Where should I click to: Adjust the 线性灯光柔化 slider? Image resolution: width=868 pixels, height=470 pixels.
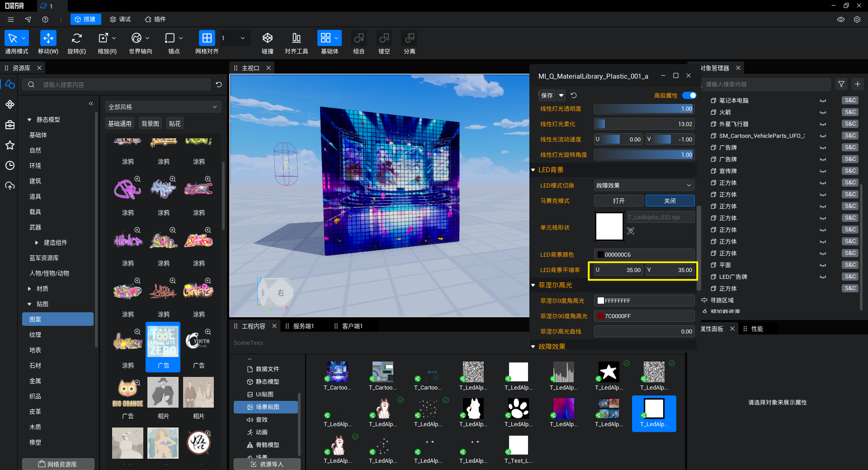(x=644, y=124)
